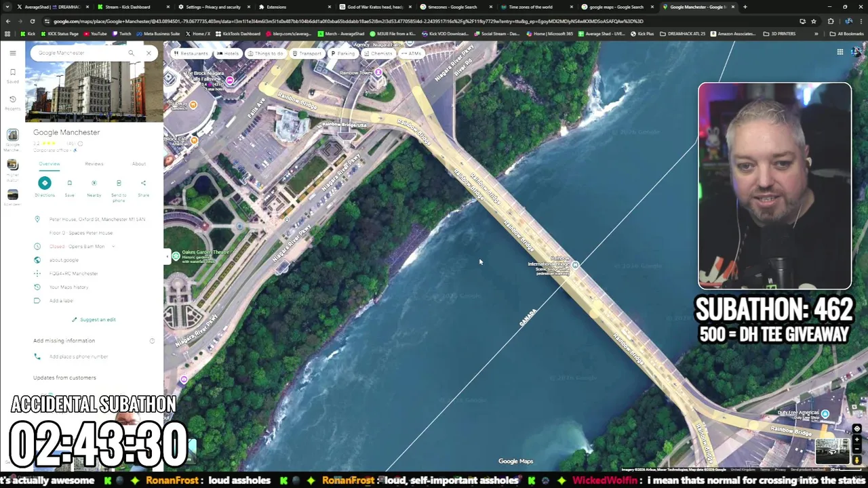Open the Chrome three-dot menu
The height and width of the screenshot is (488, 868).
point(861,21)
